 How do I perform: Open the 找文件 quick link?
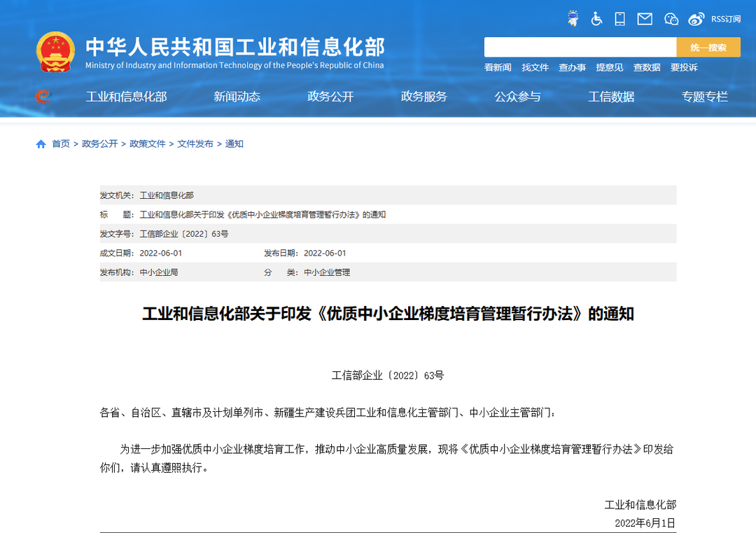[x=535, y=67]
